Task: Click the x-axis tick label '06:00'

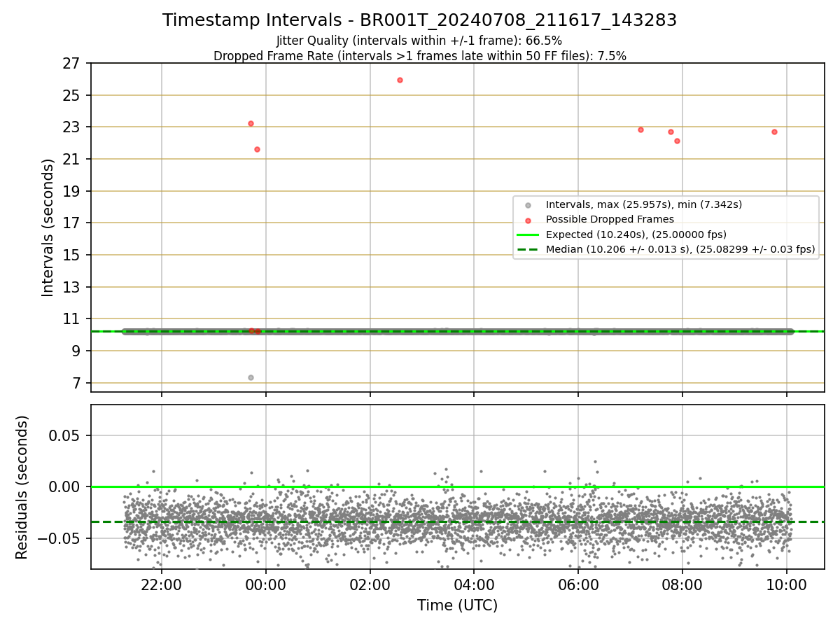Action: [578, 585]
